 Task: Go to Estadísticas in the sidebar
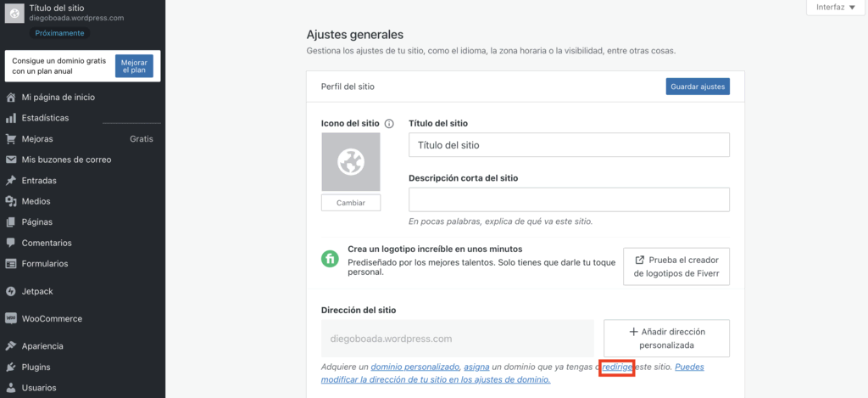tap(46, 118)
